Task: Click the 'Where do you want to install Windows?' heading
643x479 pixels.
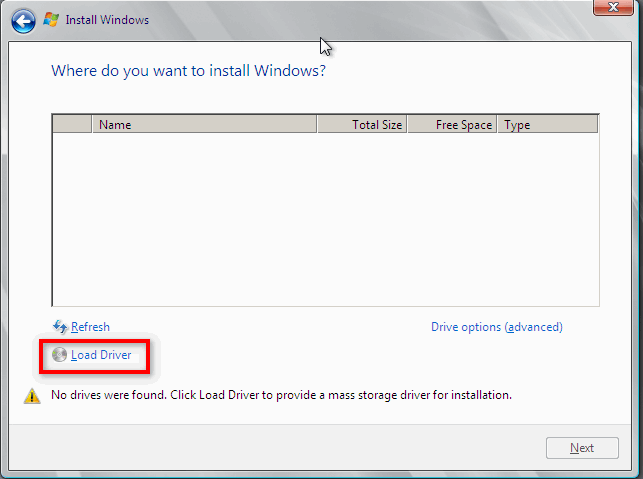Action: point(188,71)
